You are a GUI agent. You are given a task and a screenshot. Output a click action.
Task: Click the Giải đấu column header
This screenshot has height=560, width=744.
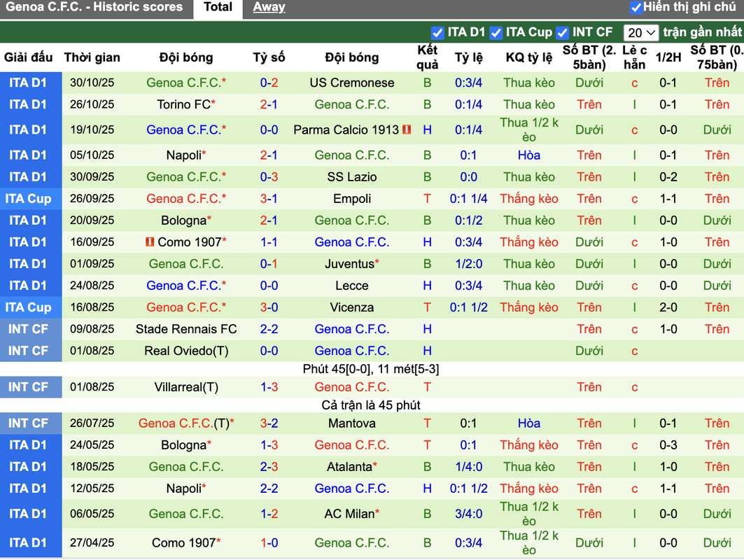(x=29, y=57)
